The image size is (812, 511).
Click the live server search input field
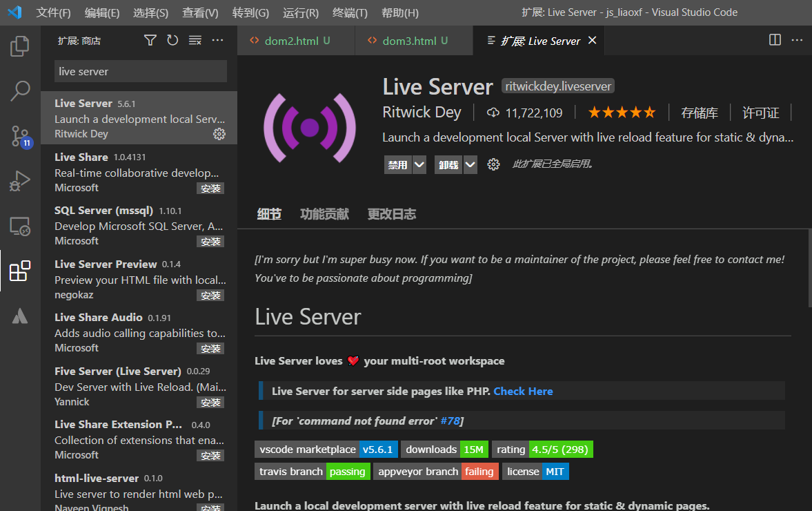[x=140, y=72]
